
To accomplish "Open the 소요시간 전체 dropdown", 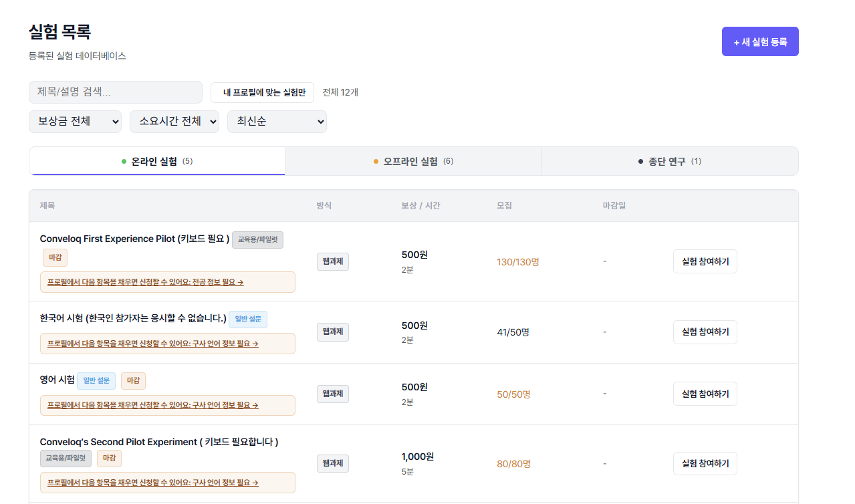I will tap(174, 122).
